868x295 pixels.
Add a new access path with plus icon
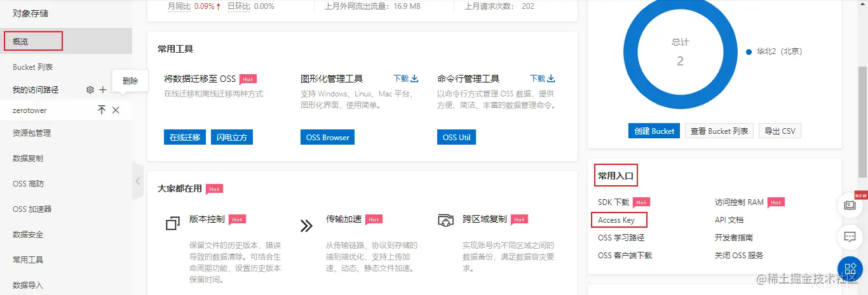coord(103,90)
